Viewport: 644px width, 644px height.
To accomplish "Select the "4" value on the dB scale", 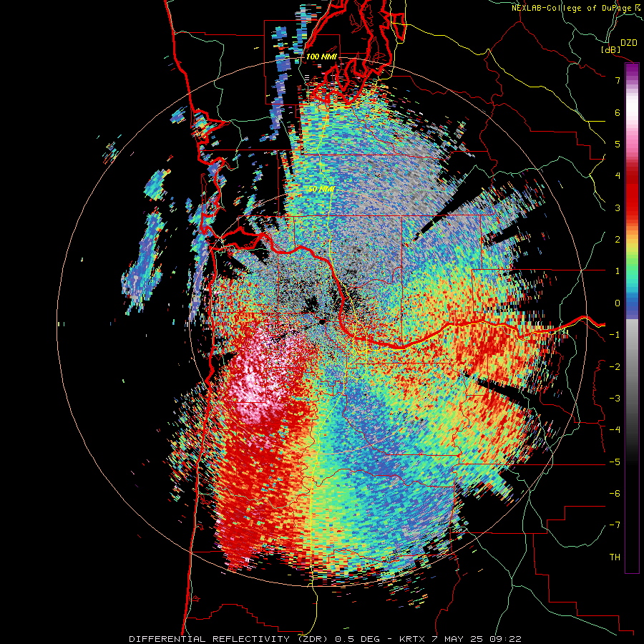I will point(618,176).
